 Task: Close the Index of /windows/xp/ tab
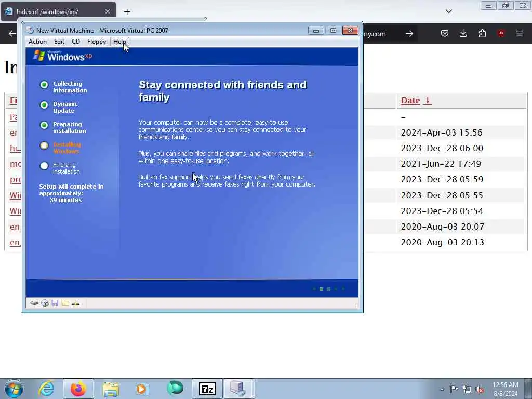tap(107, 11)
